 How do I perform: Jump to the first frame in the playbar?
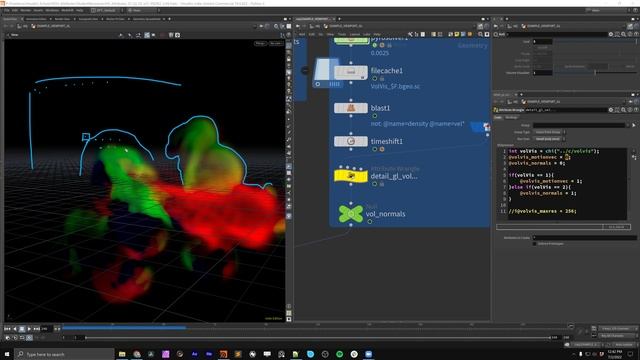click(x=7, y=329)
